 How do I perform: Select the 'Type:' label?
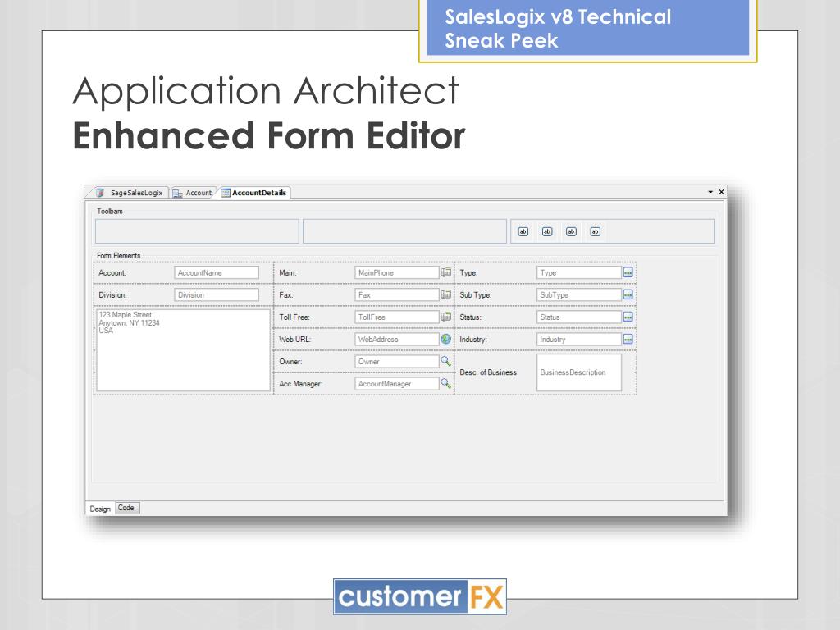coord(468,272)
